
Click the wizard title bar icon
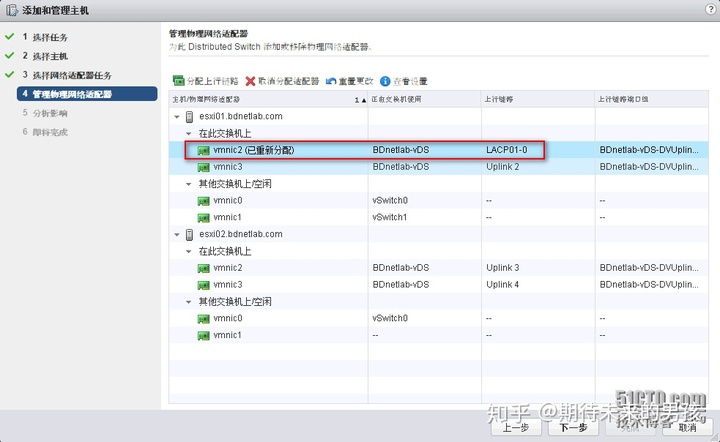click(11, 10)
